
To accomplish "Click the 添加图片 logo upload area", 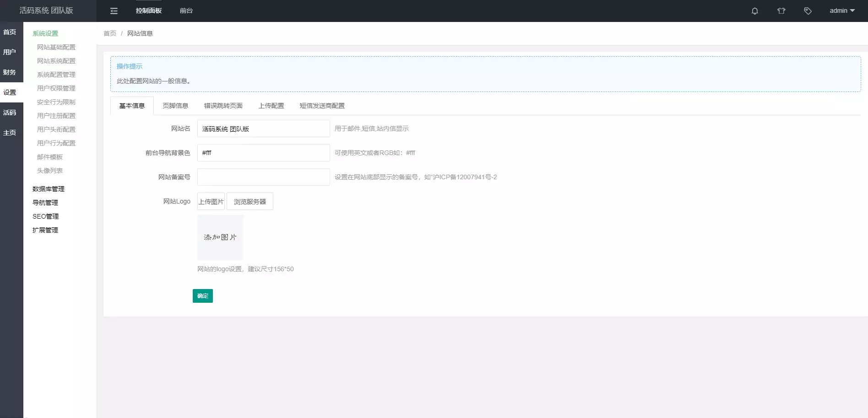I will click(x=220, y=237).
